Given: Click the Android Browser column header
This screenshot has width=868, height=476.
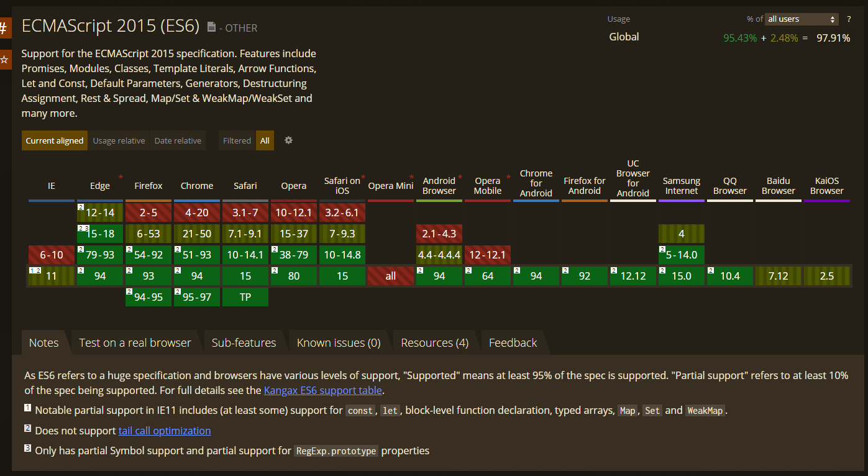Looking at the screenshot, I should pos(439,186).
